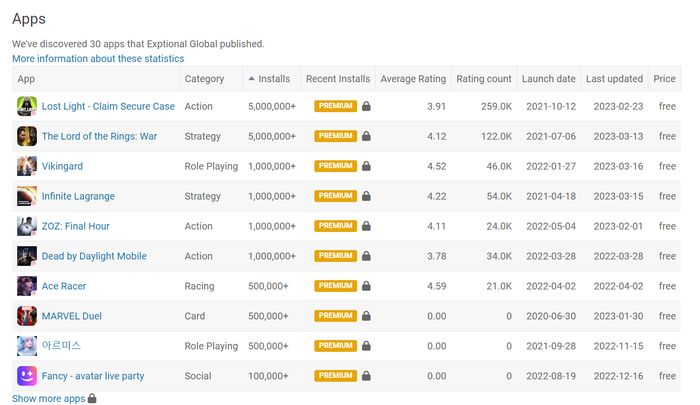Click the ZOZ: Final Hour app icon
Image resolution: width=700 pixels, height=405 pixels.
27,226
